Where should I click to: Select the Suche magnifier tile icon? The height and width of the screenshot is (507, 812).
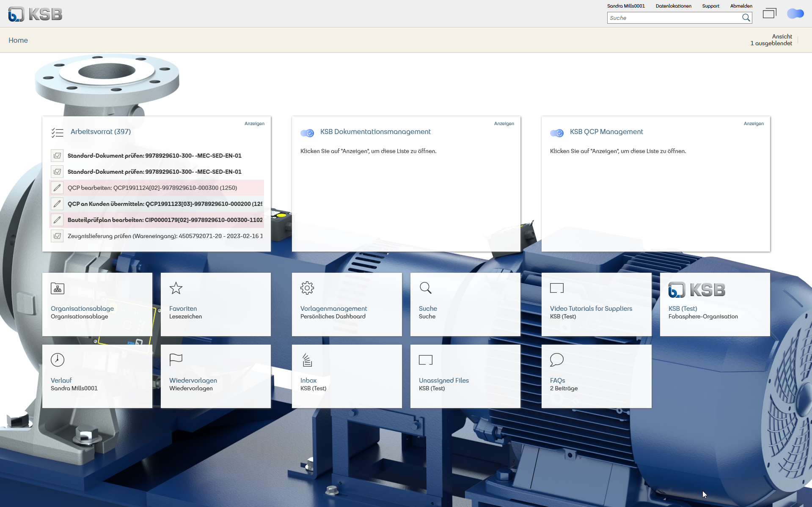click(426, 288)
